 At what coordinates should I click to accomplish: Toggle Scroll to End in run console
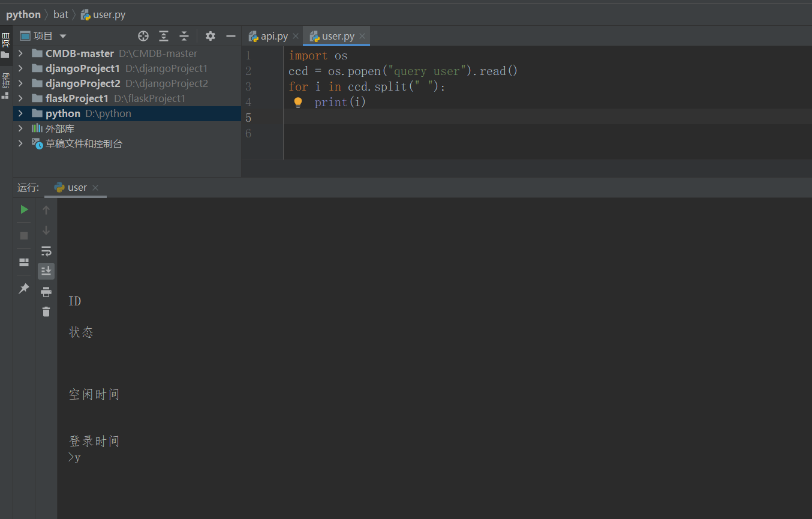[46, 271]
